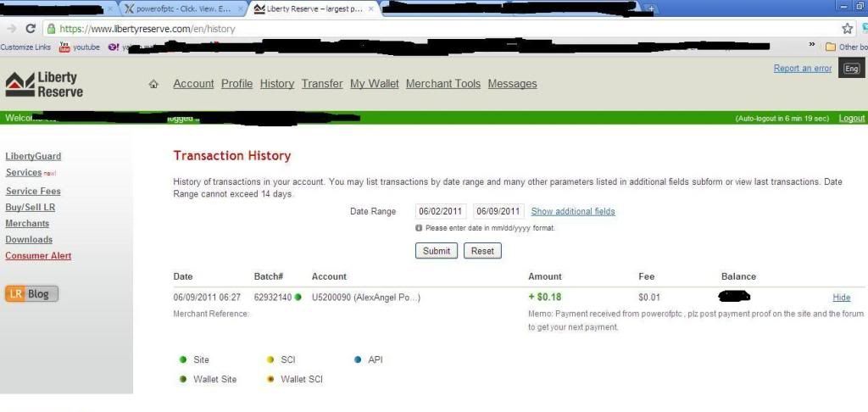The width and height of the screenshot is (868, 412).
Task: Open My Wallet
Action: 374,84
